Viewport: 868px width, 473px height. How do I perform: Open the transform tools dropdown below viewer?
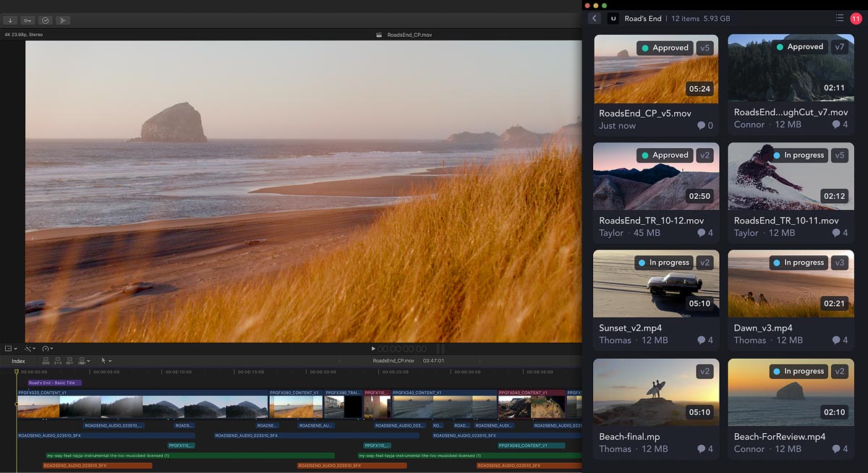(x=29, y=349)
